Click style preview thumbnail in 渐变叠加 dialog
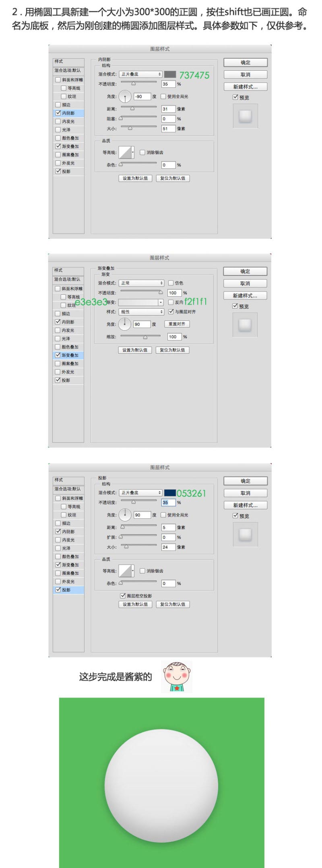Viewport: 322px width, 868px height. point(245,325)
